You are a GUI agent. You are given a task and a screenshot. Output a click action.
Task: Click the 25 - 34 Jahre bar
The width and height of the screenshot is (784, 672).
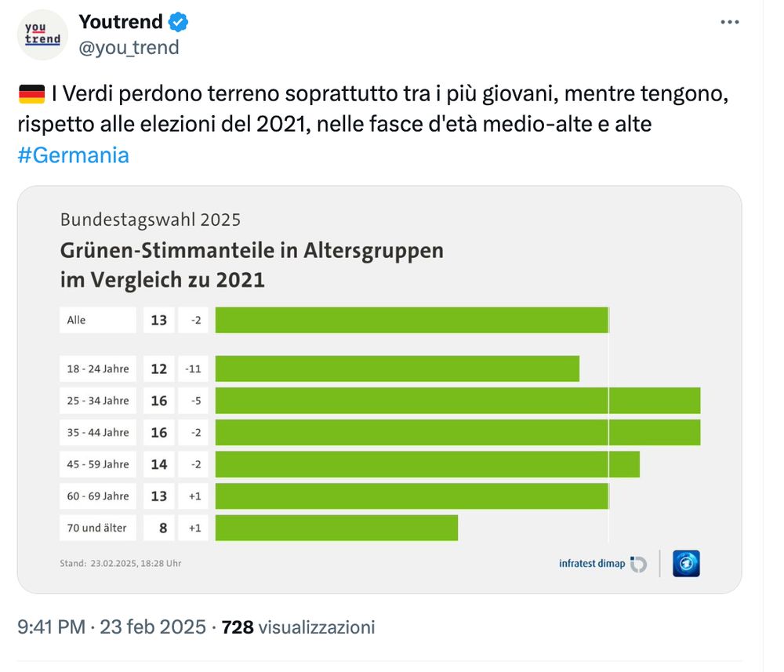tap(458, 401)
